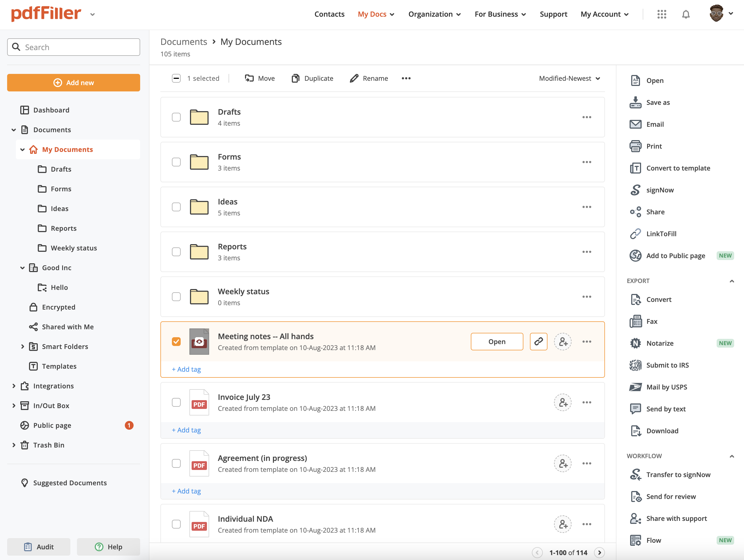Screen dimensions: 744x560
Task: Click Convert to template icon
Action: pos(635,168)
